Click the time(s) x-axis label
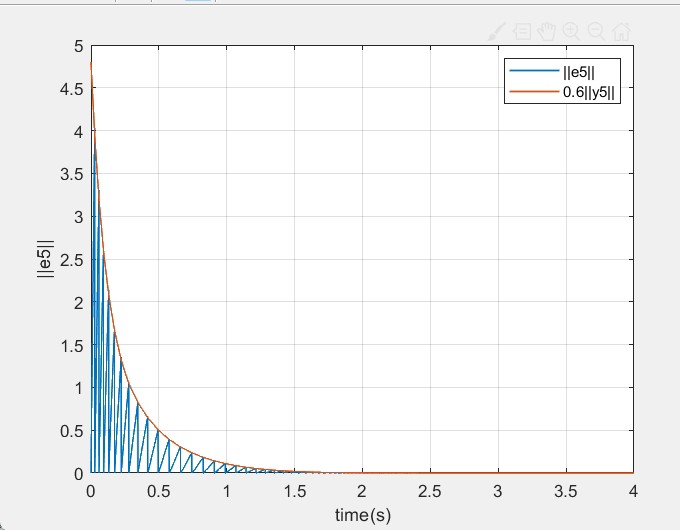This screenshot has height=530, width=680. coord(363,515)
